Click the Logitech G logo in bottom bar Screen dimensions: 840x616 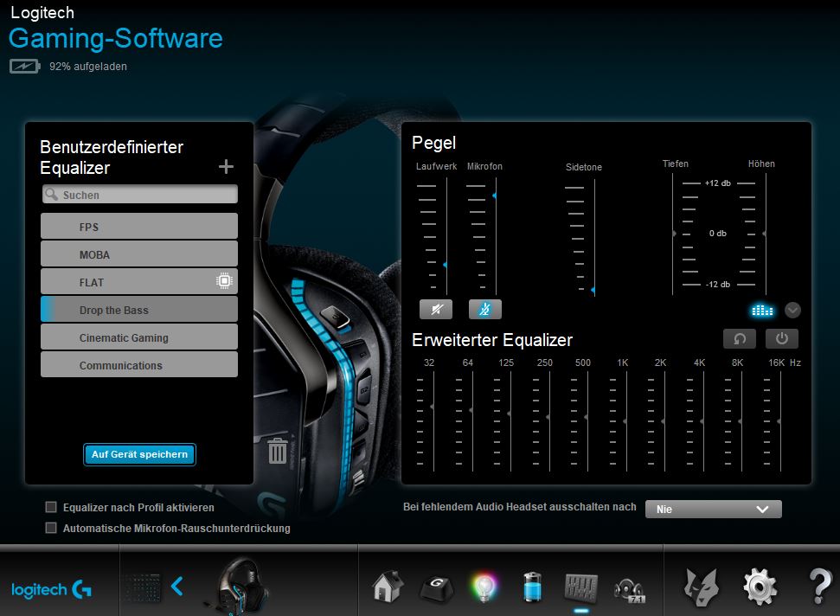click(x=51, y=590)
